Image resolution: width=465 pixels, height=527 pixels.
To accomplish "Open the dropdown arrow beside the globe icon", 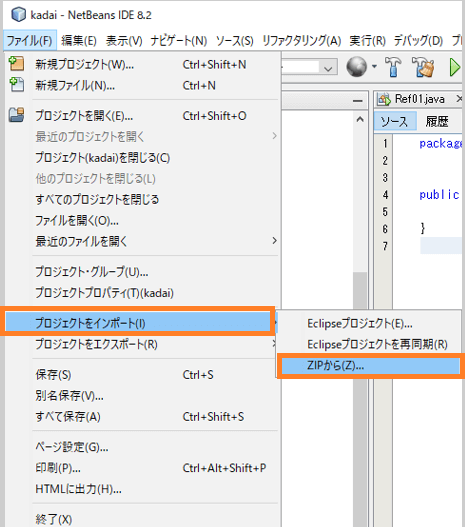I will [x=374, y=67].
